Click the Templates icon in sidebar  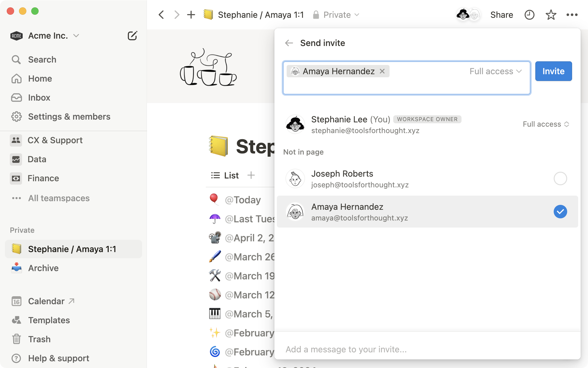coord(16,320)
